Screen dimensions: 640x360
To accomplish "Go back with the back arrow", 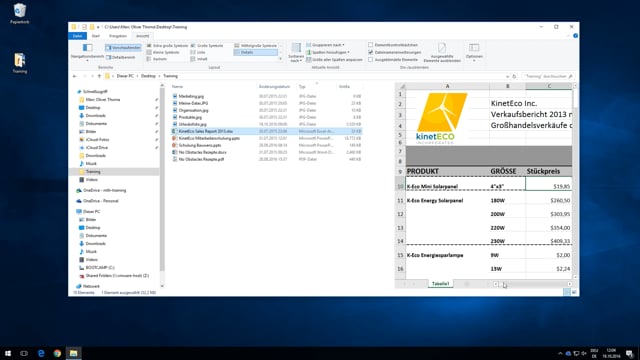I will point(75,76).
